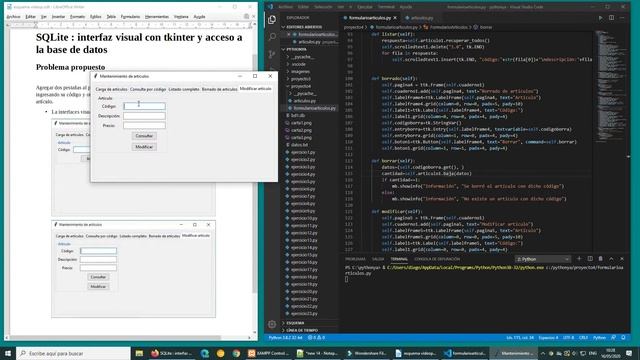Click the feedback icon in VS Code status bar
The height and width of the screenshot is (360, 640).
(x=613, y=338)
